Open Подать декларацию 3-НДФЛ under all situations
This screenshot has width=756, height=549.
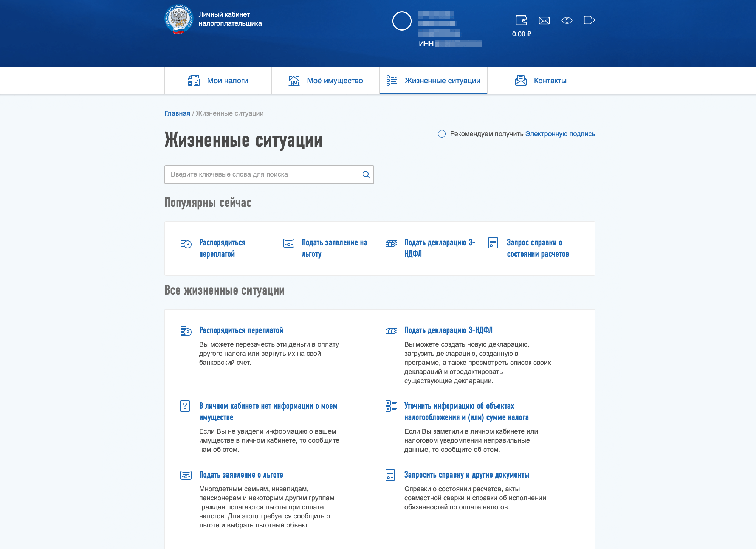(x=448, y=330)
